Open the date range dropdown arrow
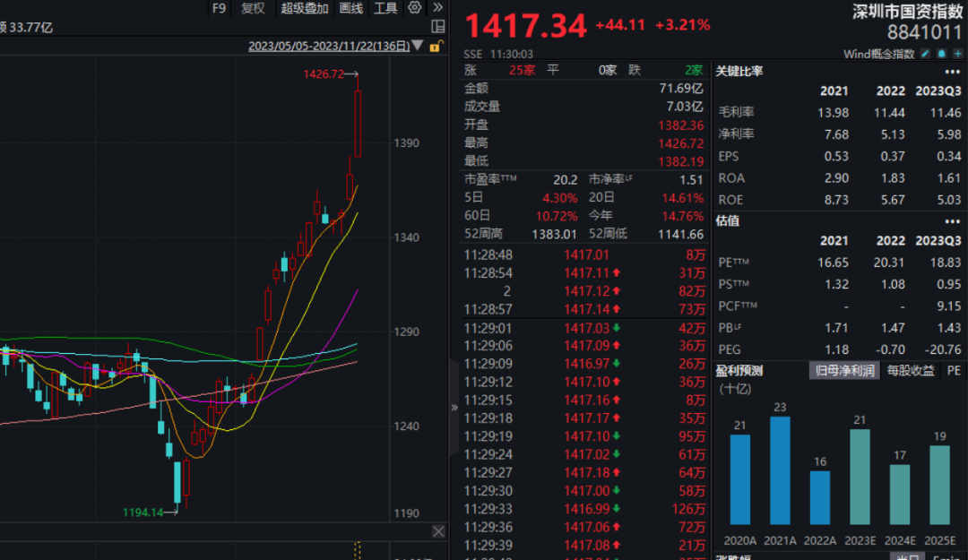968x560 pixels. point(416,46)
